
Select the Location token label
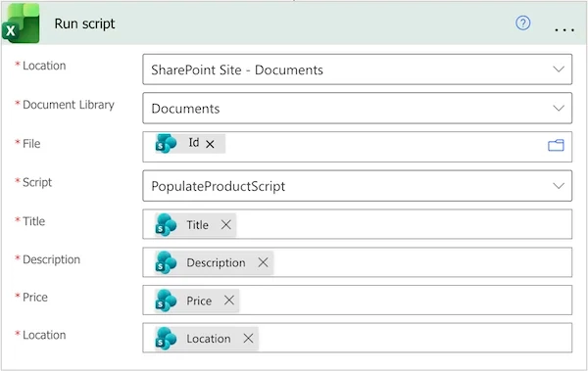[209, 339]
